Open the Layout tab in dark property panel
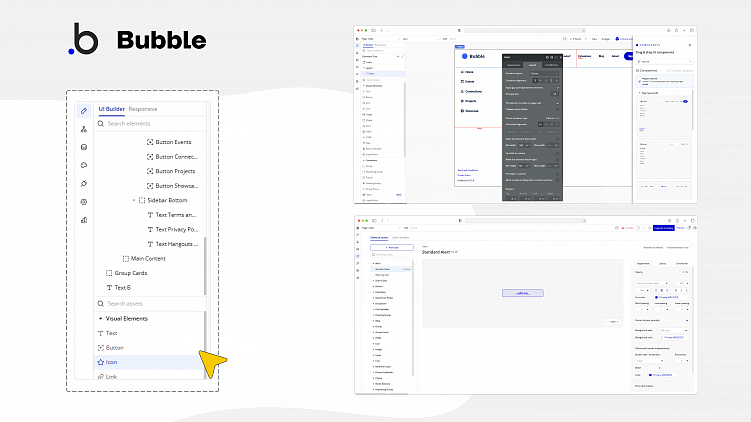The height and width of the screenshot is (422, 751). click(x=533, y=65)
